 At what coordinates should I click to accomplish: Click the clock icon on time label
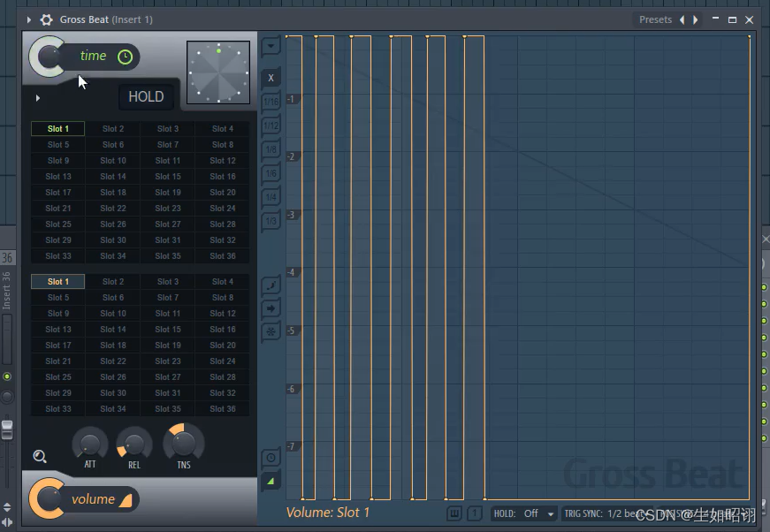pos(126,57)
